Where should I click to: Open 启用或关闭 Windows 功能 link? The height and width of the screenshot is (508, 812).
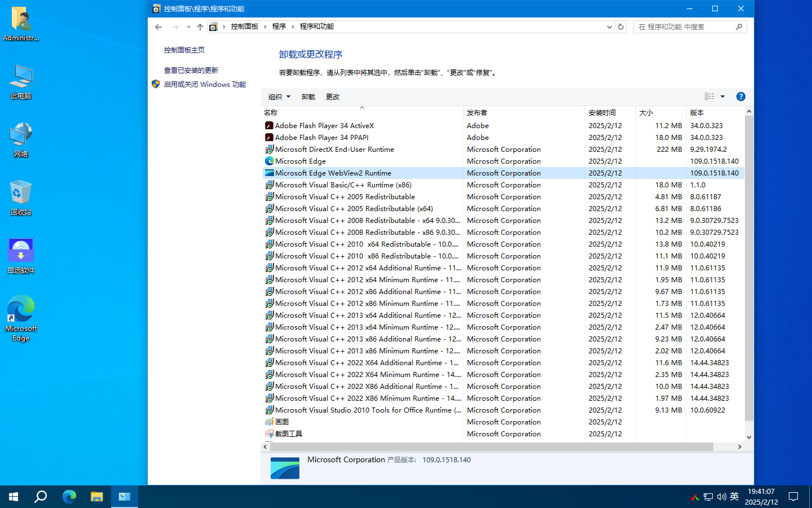[205, 85]
